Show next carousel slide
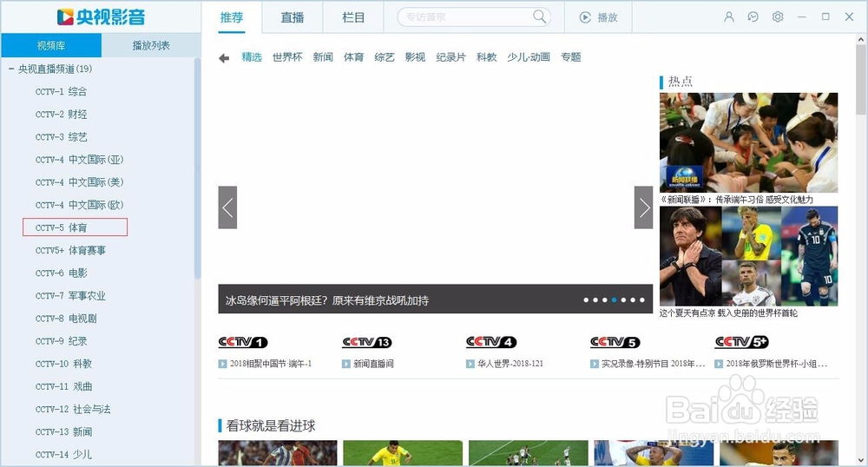 point(643,207)
